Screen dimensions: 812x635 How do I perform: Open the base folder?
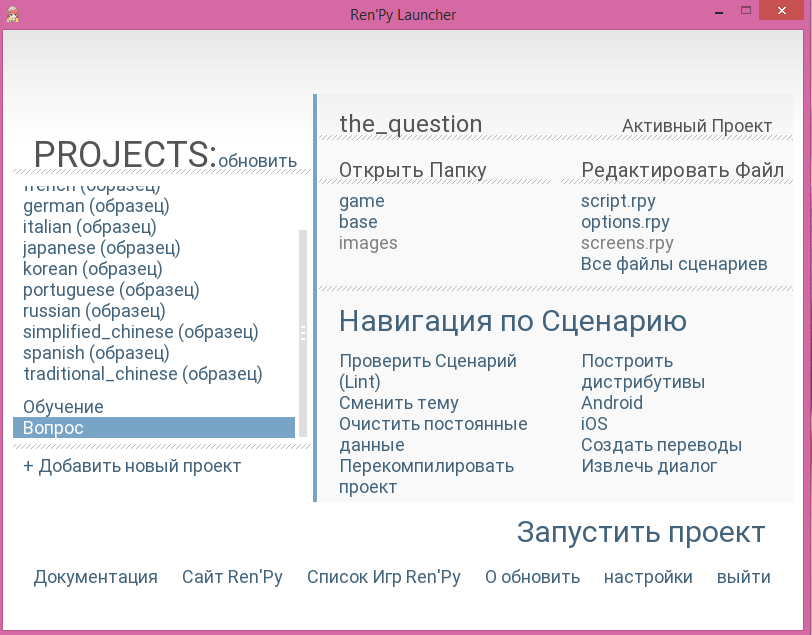pyautogui.click(x=358, y=222)
